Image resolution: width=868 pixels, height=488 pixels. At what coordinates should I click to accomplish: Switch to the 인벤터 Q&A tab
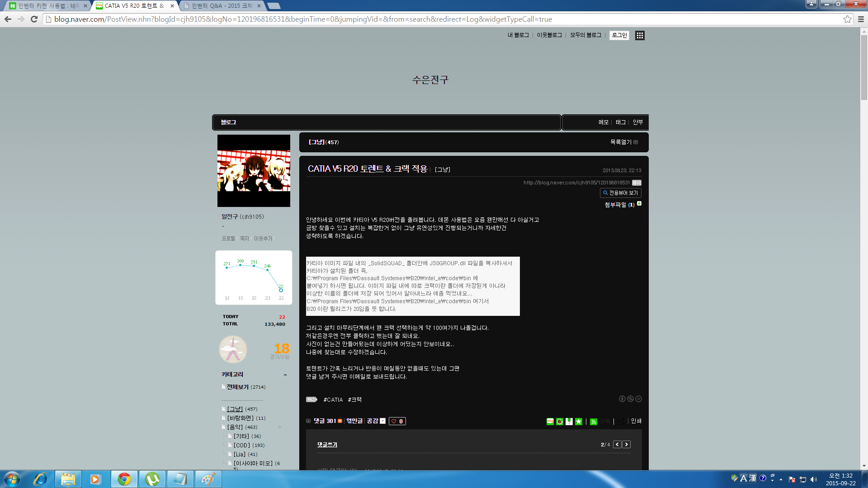[x=222, y=6]
